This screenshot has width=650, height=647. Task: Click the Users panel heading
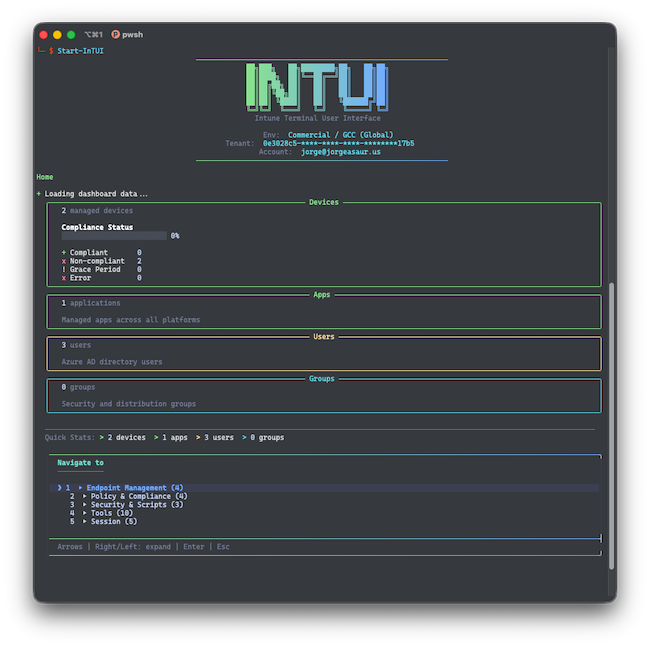tap(324, 337)
